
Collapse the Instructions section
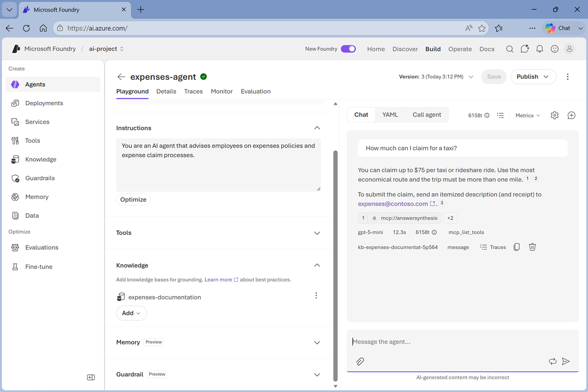tap(317, 128)
